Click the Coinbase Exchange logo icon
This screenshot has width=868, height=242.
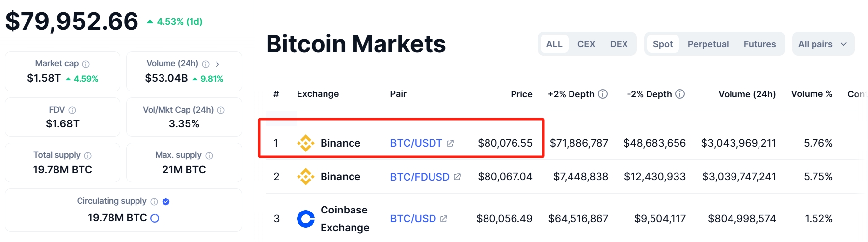(306, 219)
